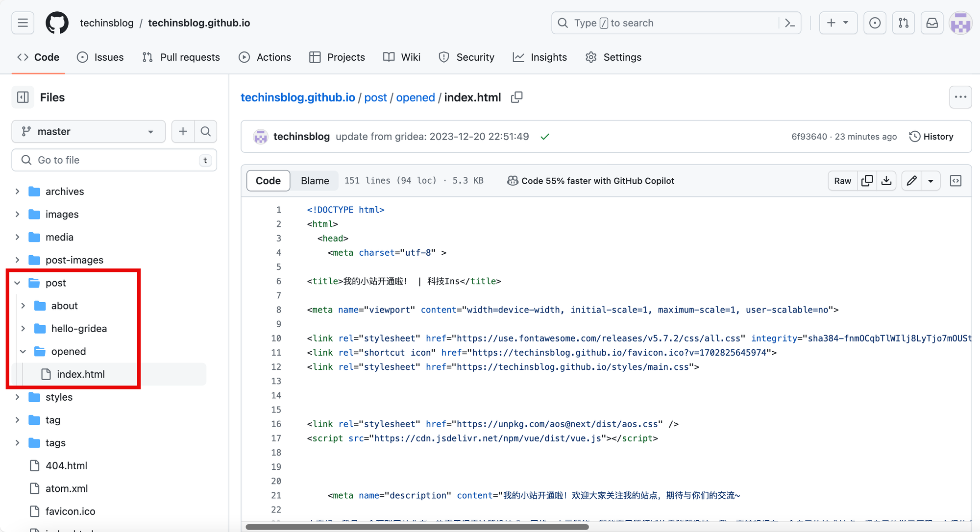Image resolution: width=980 pixels, height=532 pixels.
Task: Expand the archives folder
Action: click(17, 191)
